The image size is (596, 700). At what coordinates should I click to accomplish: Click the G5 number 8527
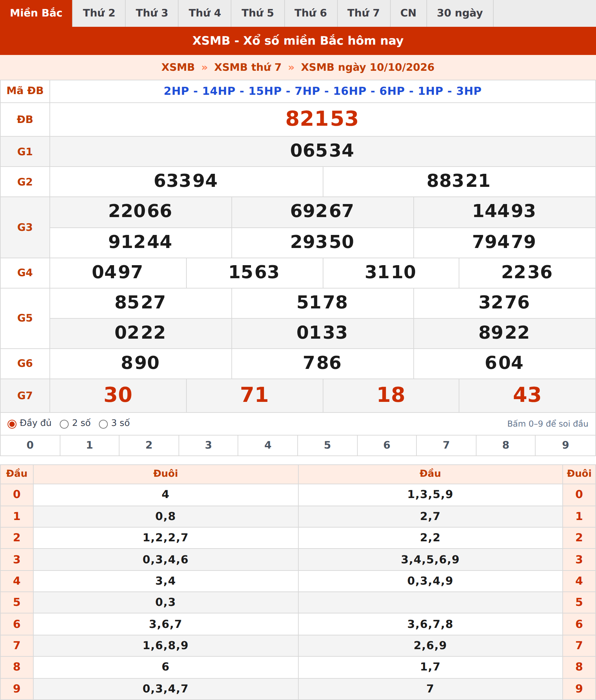[140, 303]
